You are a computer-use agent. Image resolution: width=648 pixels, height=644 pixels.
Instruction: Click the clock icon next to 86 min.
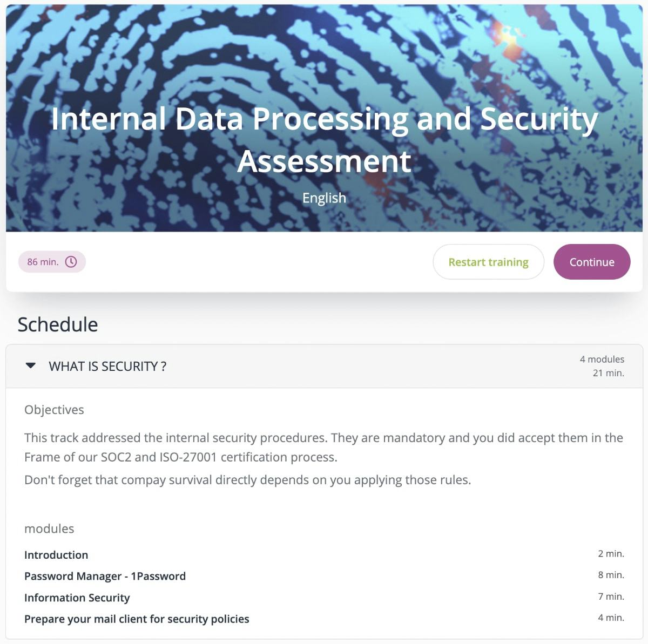pyautogui.click(x=71, y=261)
